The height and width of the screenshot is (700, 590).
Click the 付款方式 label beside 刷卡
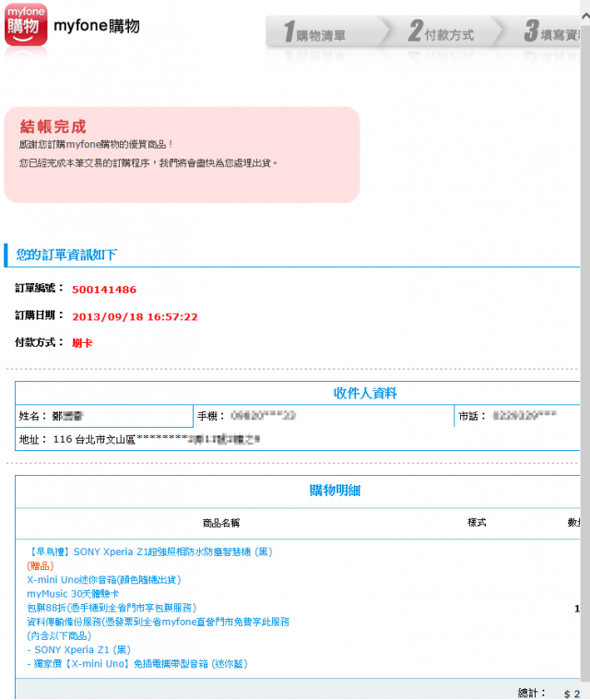pyautogui.click(x=40, y=342)
